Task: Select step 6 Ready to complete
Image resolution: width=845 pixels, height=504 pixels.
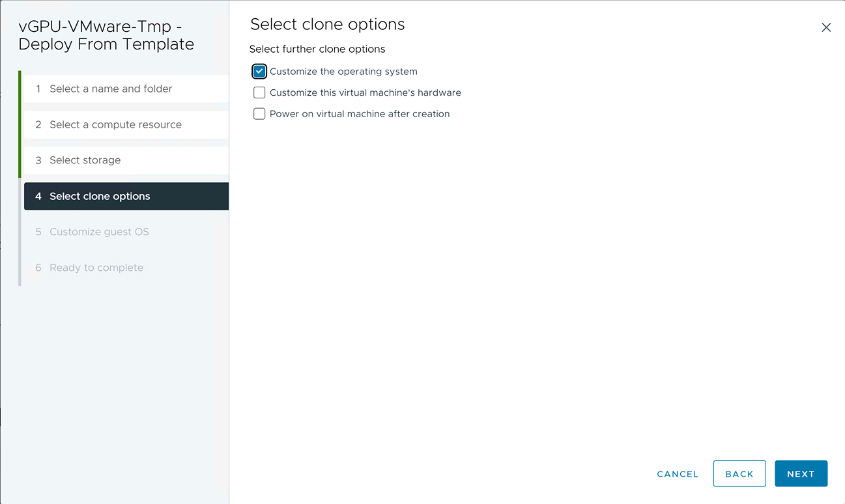Action: click(96, 268)
